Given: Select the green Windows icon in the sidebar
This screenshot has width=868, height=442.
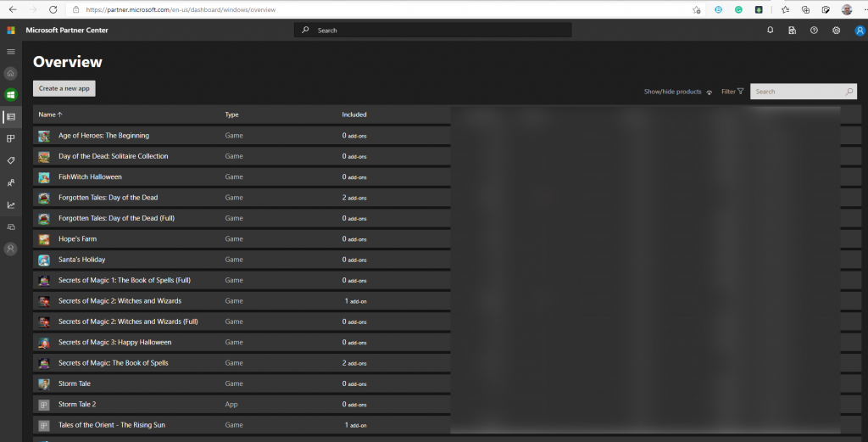Looking at the screenshot, I should (11, 95).
